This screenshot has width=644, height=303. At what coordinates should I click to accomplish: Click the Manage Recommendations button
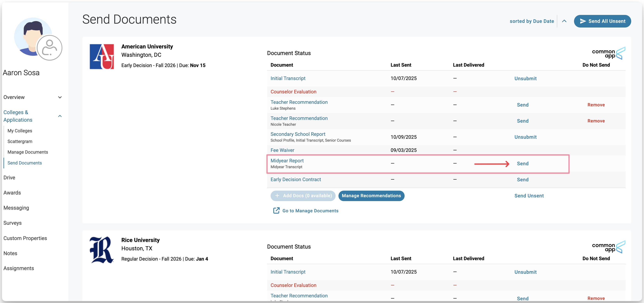tap(371, 196)
